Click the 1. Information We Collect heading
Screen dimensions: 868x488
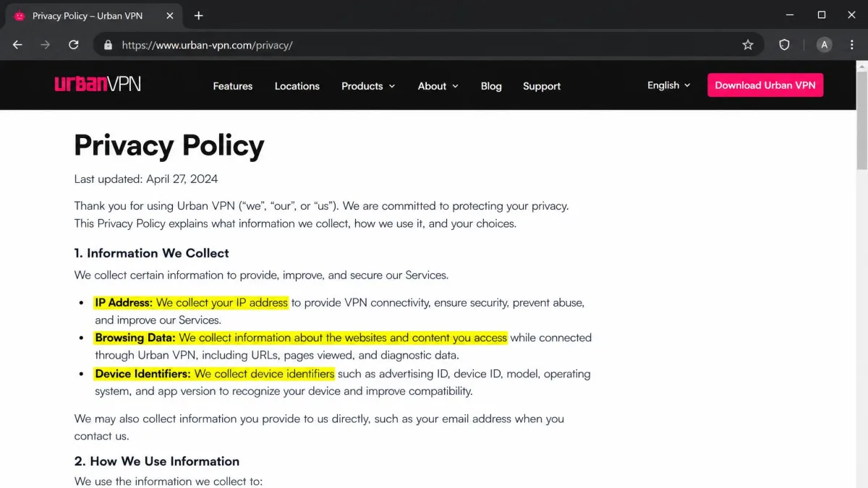click(151, 253)
